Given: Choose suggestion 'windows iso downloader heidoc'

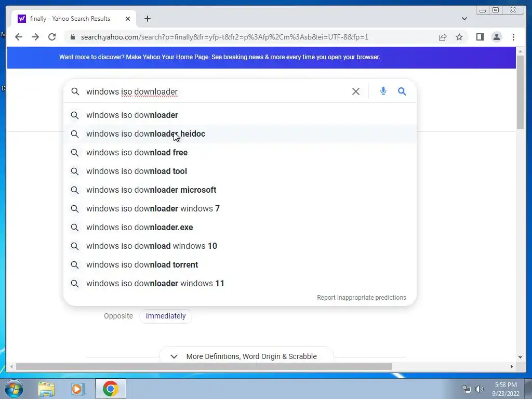Looking at the screenshot, I should point(240,134).
